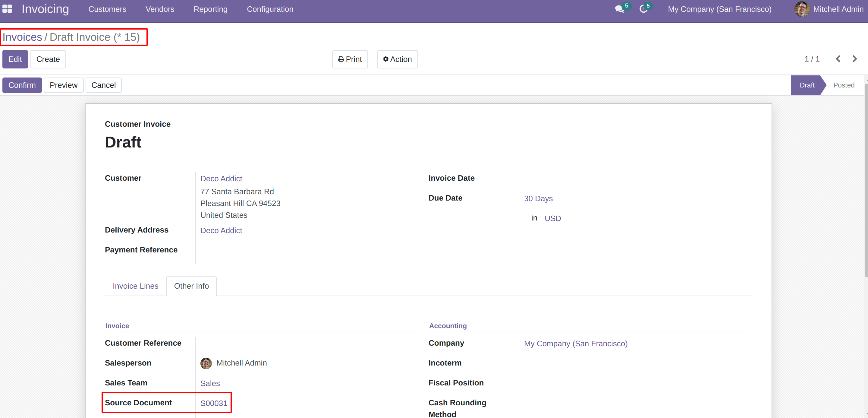Open the Action dropdown
Viewport: 868px width, 418px height.
click(397, 59)
